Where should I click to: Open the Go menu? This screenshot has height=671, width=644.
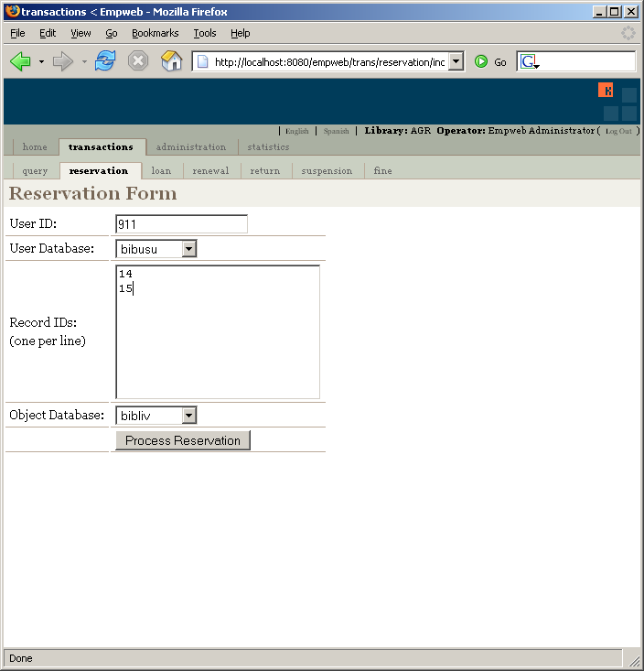pyautogui.click(x=112, y=33)
